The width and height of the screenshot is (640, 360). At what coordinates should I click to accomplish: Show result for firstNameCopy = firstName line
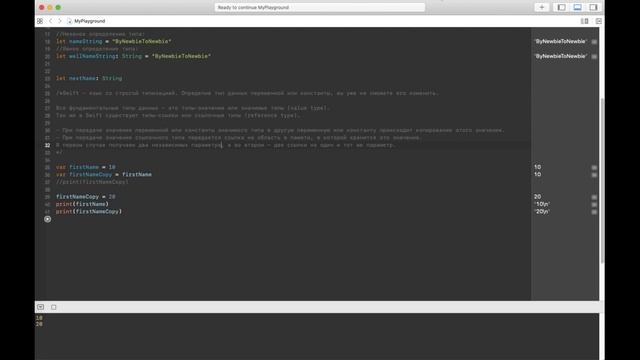(594, 175)
